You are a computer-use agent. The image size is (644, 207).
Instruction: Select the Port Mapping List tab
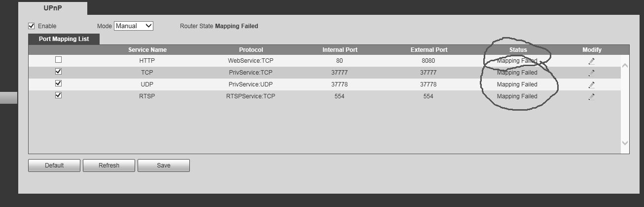coord(64,39)
